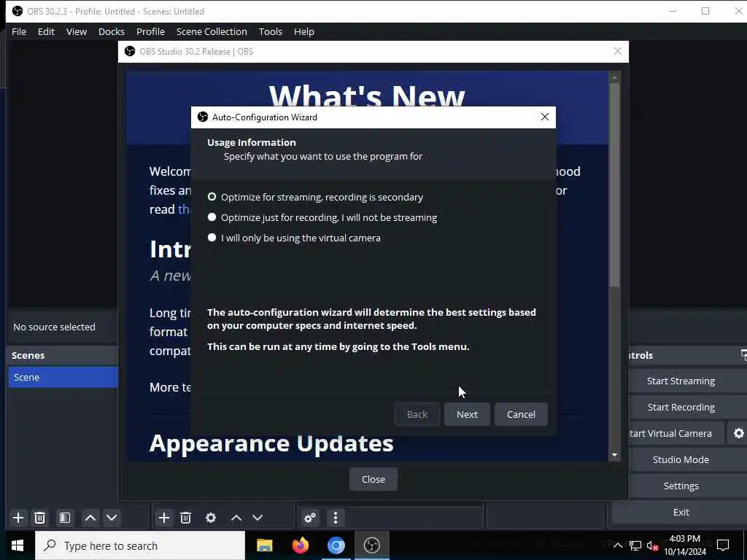Open the Profile menu
This screenshot has height=560, width=747.
(x=150, y=31)
